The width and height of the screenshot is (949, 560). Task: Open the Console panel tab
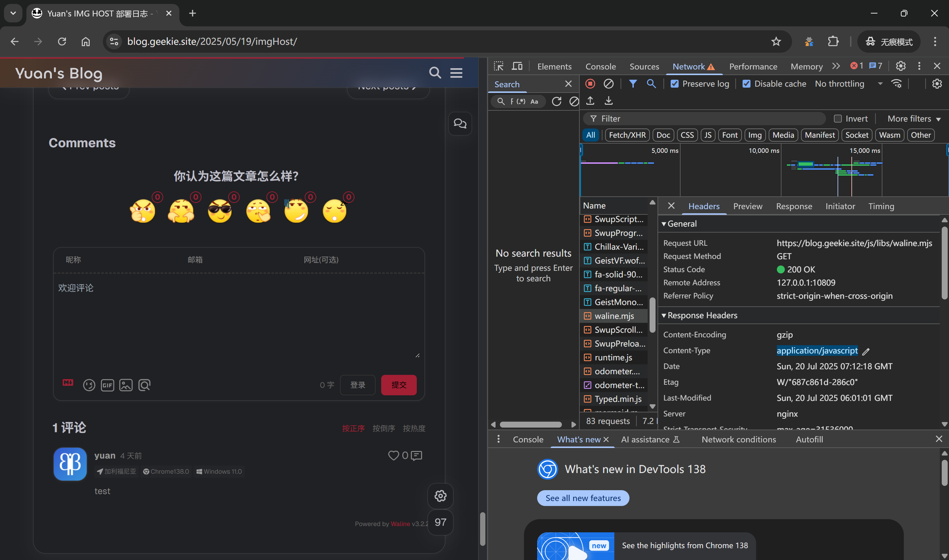click(600, 67)
